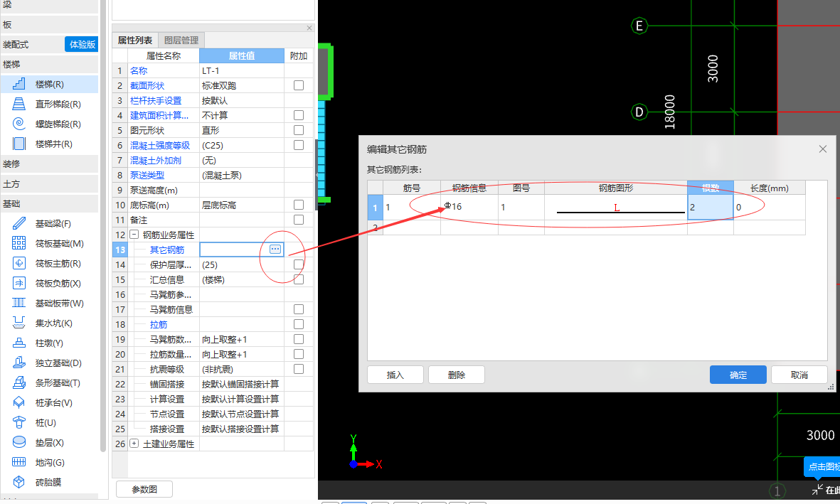Expand the 土建业务属性 group
840x504 pixels.
coord(134,444)
